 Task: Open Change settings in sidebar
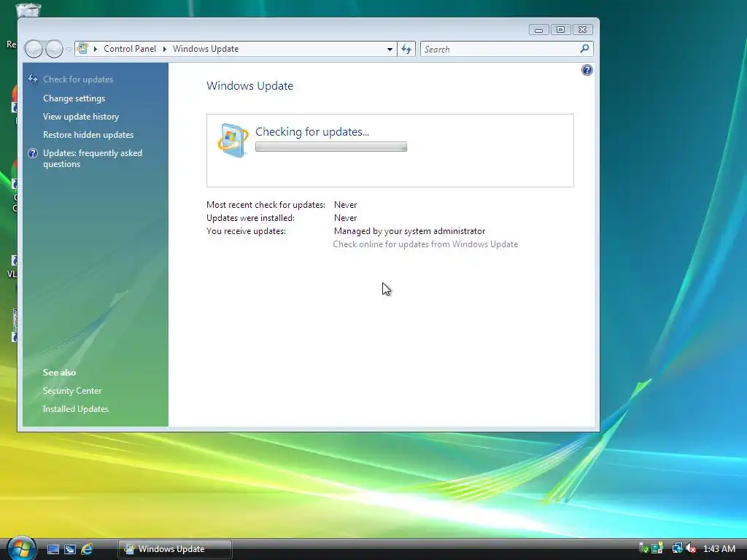(74, 98)
